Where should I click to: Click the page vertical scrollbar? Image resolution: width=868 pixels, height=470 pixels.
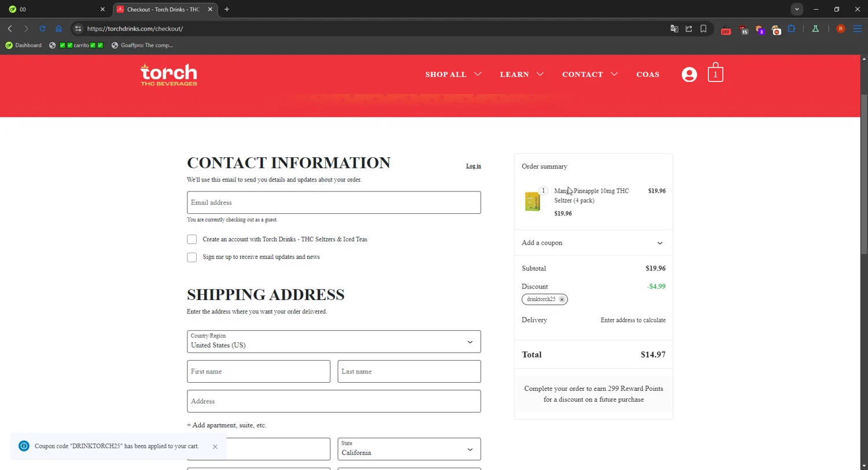click(x=863, y=173)
